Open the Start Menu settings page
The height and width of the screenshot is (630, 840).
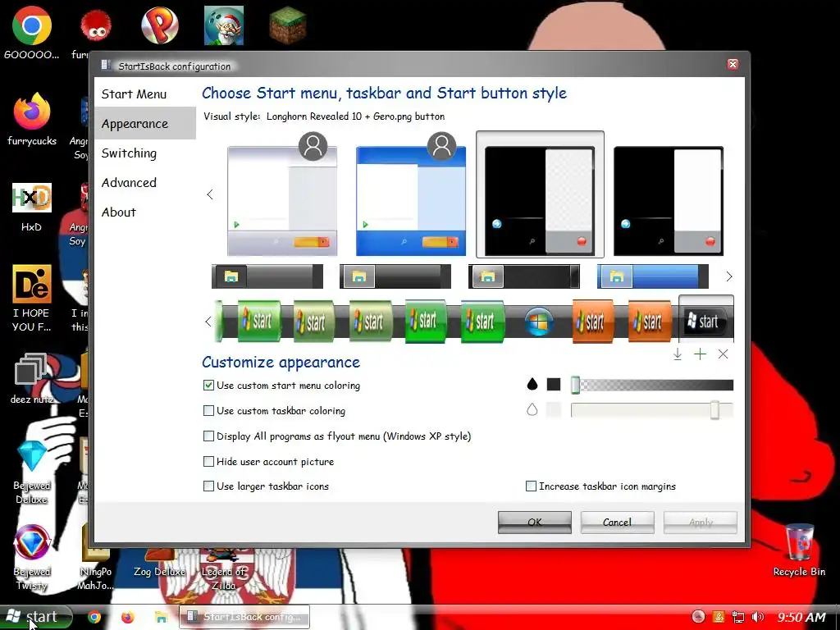coord(134,94)
